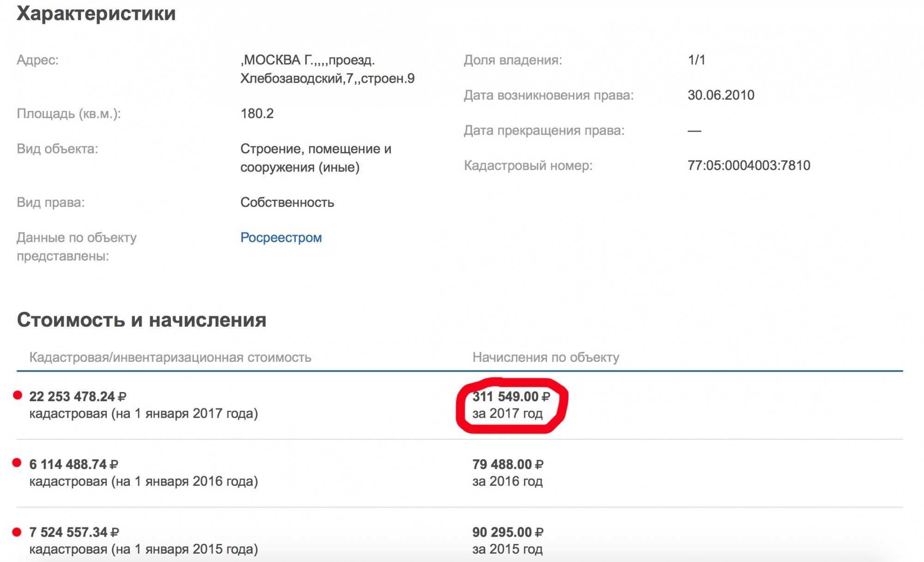Click Начисления по объекту column header
Viewport: 924px width, 562px height.
click(x=546, y=357)
